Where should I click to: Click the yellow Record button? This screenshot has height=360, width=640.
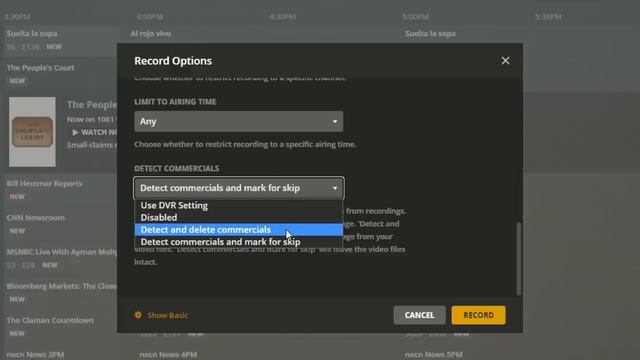[478, 315]
